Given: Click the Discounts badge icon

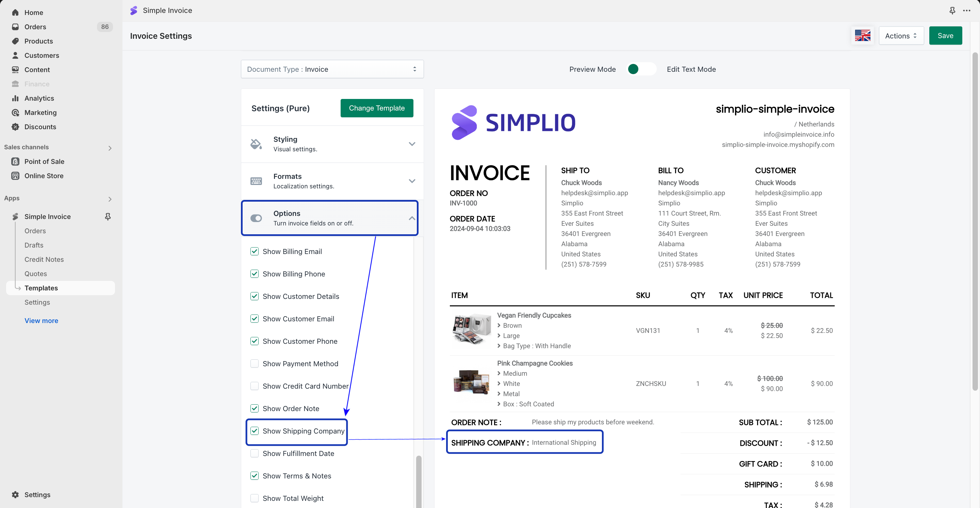Looking at the screenshot, I should click(x=15, y=126).
